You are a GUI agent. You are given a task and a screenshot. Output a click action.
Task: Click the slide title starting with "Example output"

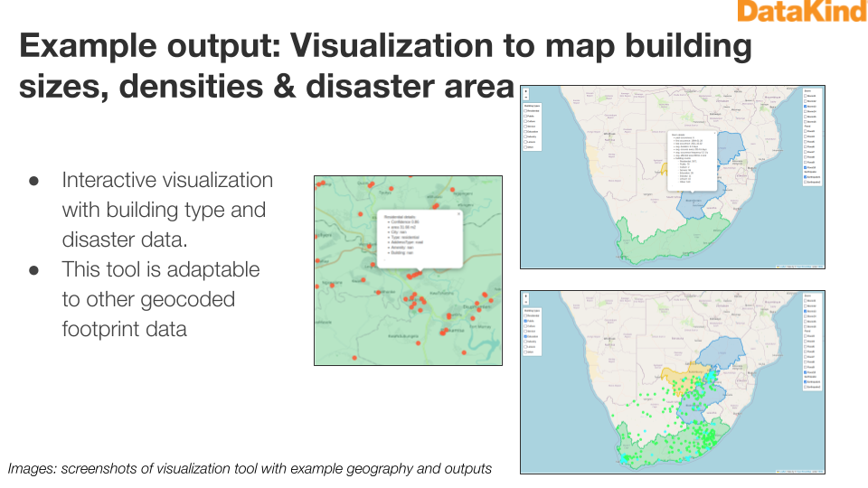click(385, 65)
